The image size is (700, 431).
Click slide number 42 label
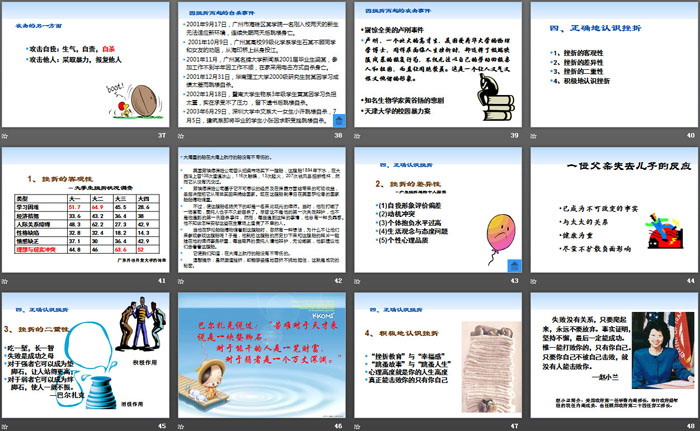pyautogui.click(x=338, y=281)
